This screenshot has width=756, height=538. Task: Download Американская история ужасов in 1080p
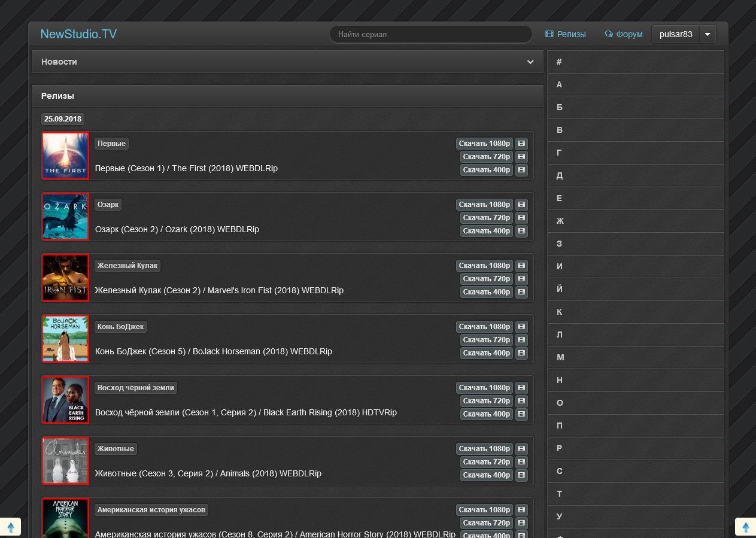point(485,510)
